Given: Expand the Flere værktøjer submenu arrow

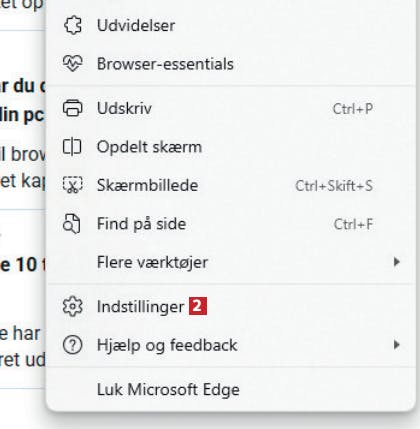Looking at the screenshot, I should (x=396, y=262).
